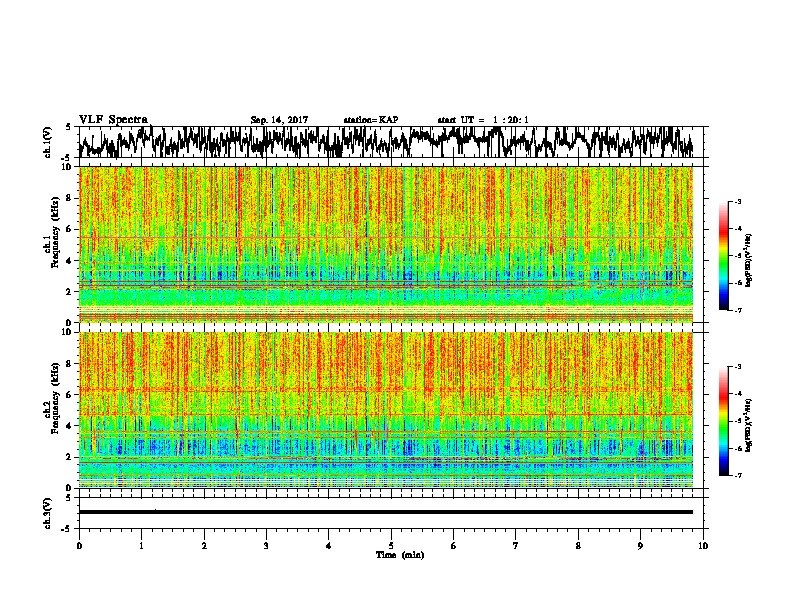Click the "2" kHz tick of ch.1 spectrogram

tap(70, 292)
